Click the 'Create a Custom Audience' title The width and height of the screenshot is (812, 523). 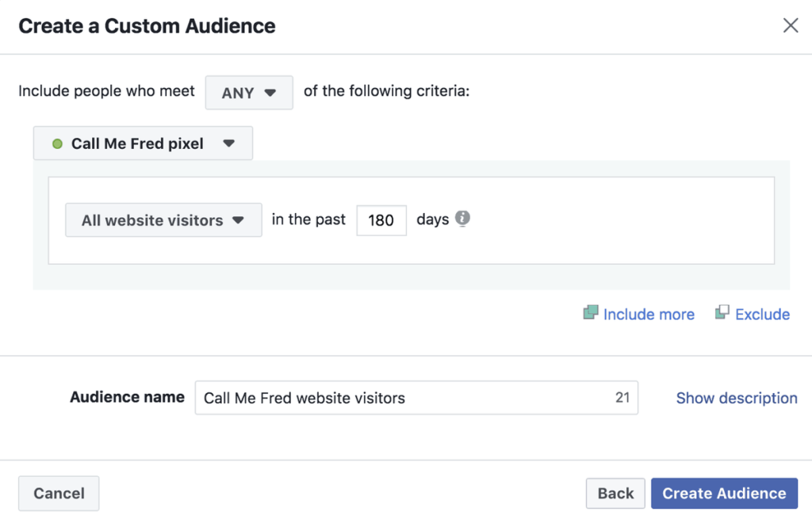[x=147, y=26]
